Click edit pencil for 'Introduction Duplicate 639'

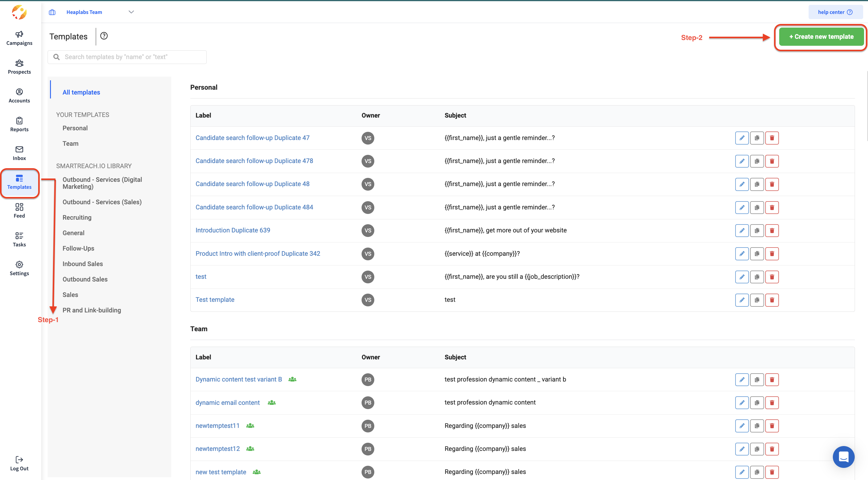pyautogui.click(x=742, y=230)
